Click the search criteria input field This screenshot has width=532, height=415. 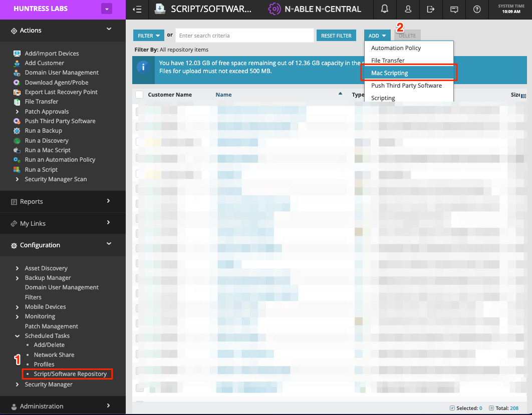click(244, 36)
